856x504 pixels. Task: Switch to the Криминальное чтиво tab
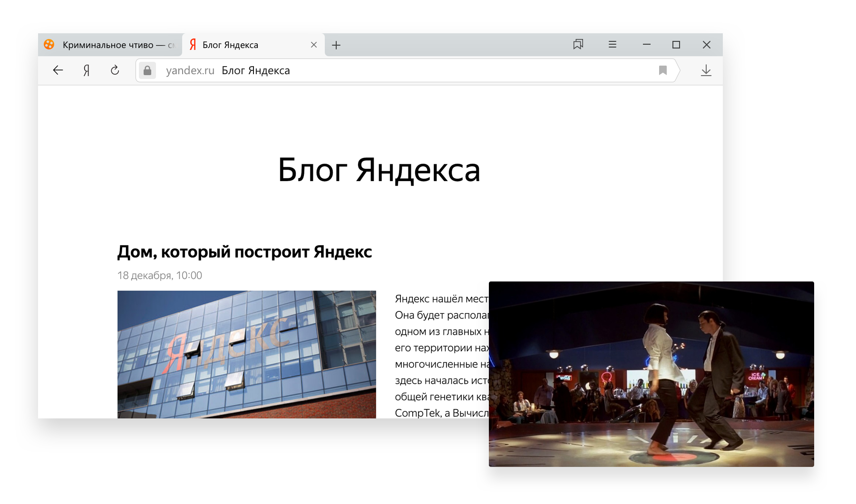tap(110, 45)
